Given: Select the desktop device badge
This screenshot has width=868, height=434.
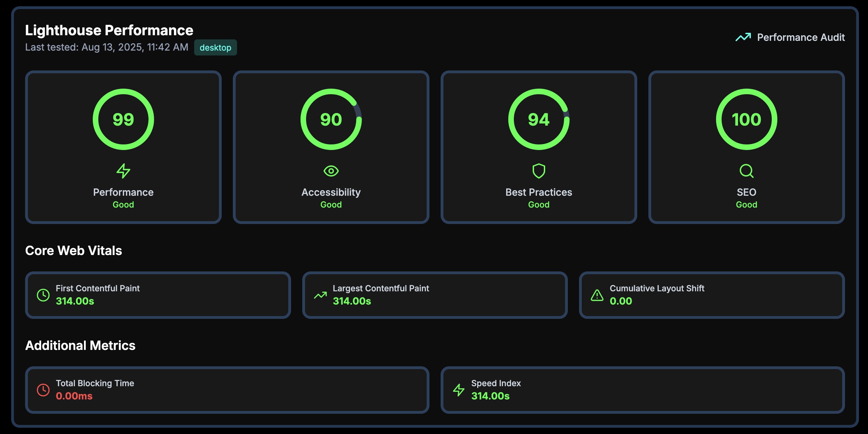Looking at the screenshot, I should coord(215,47).
